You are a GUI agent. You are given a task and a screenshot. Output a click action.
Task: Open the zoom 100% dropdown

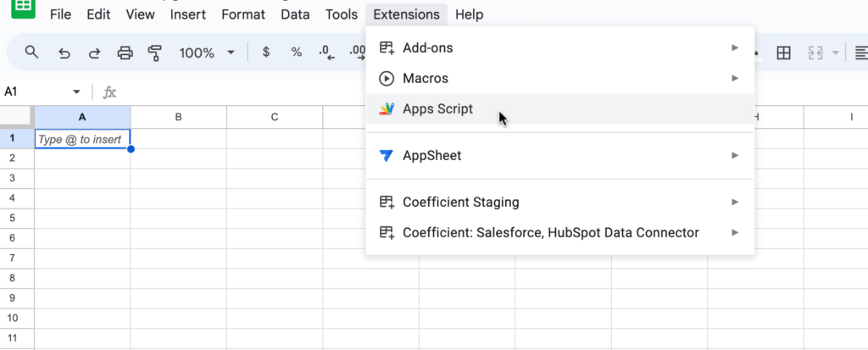coord(207,53)
